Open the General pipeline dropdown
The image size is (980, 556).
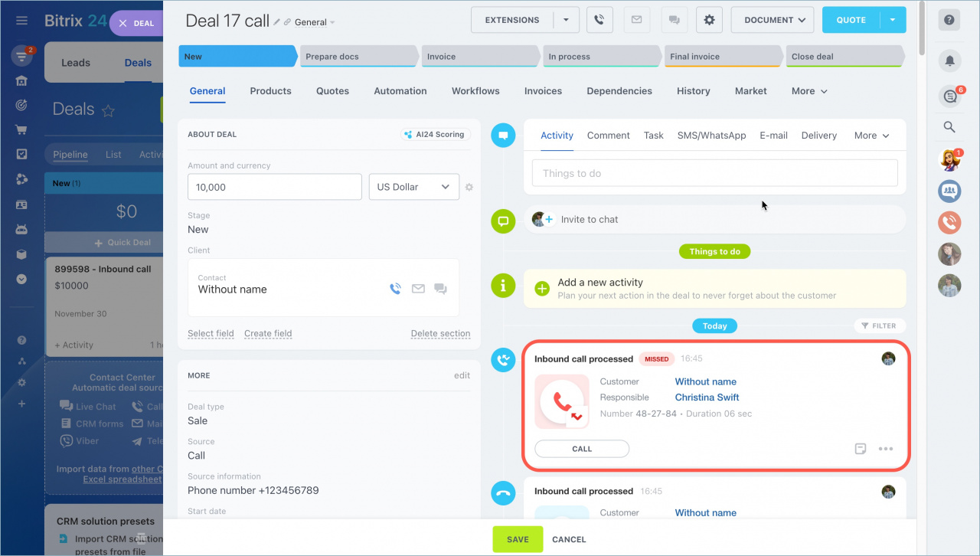click(315, 22)
